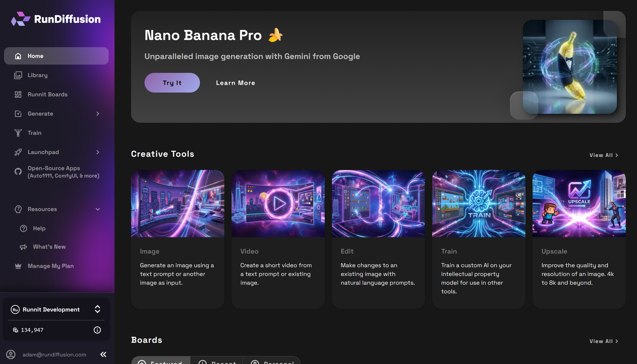Click the user account avatar icon
Screen dimensions: 637x364
(x=11, y=354)
